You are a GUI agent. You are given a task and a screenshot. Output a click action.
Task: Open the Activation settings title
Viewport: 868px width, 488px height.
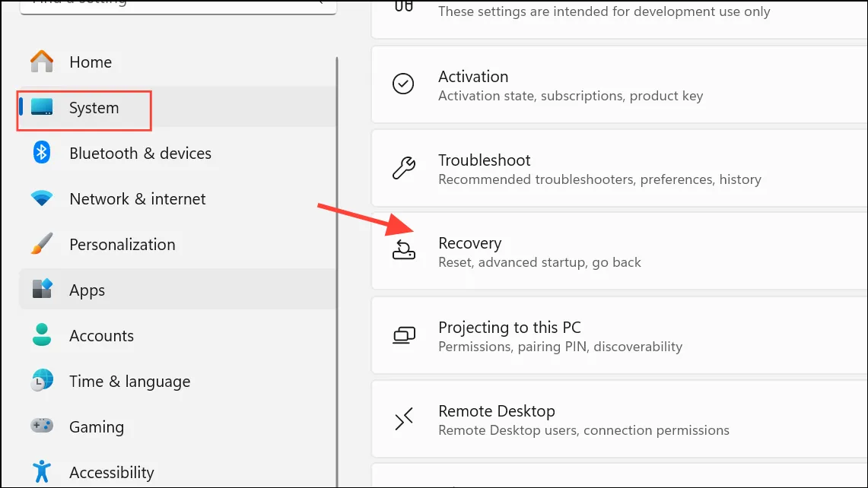[x=472, y=76]
